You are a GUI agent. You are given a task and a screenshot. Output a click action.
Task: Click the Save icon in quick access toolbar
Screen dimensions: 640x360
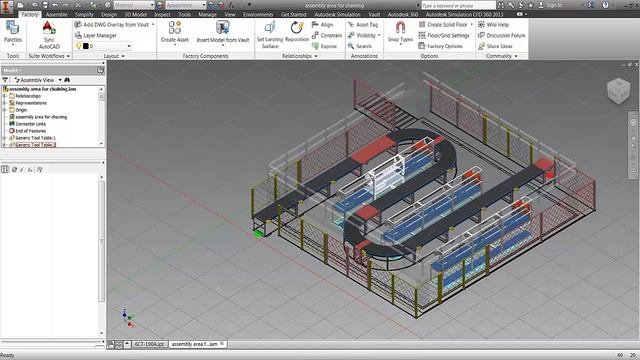click(x=44, y=5)
